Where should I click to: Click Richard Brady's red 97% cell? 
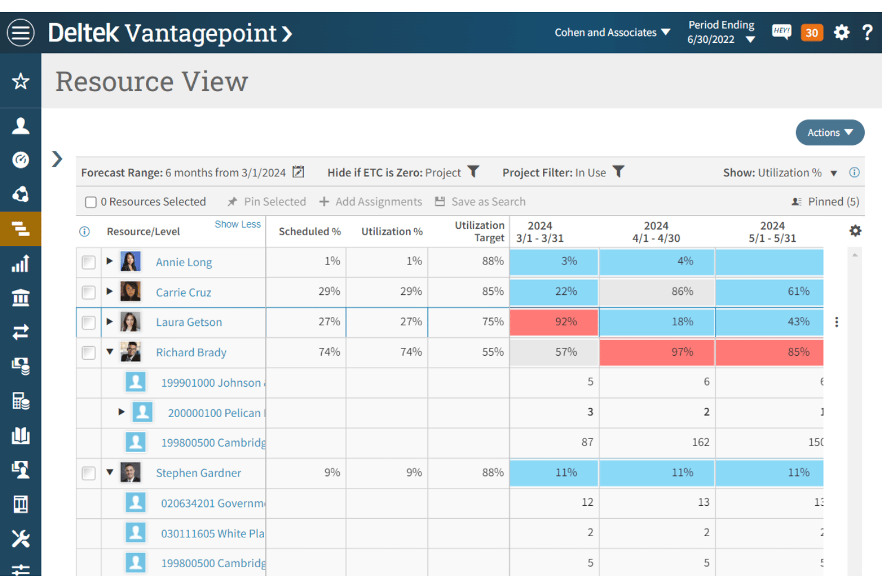coord(657,352)
